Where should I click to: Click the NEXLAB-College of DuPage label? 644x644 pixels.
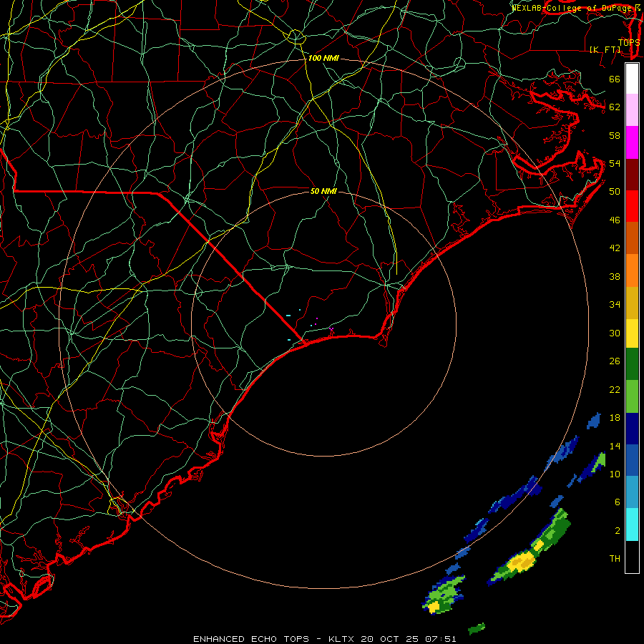coord(572,8)
